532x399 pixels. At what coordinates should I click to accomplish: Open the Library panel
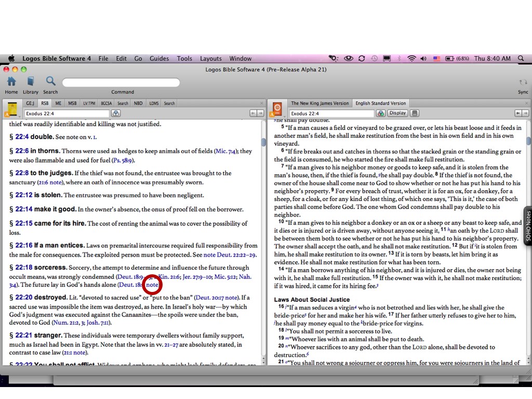point(31,85)
